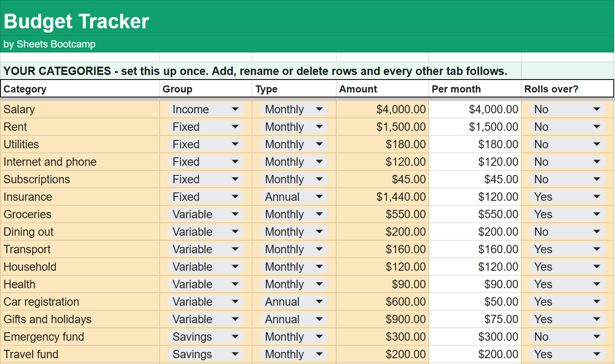This screenshot has height=364, width=615.
Task: Open Type dropdown for Household row
Action: point(294,267)
